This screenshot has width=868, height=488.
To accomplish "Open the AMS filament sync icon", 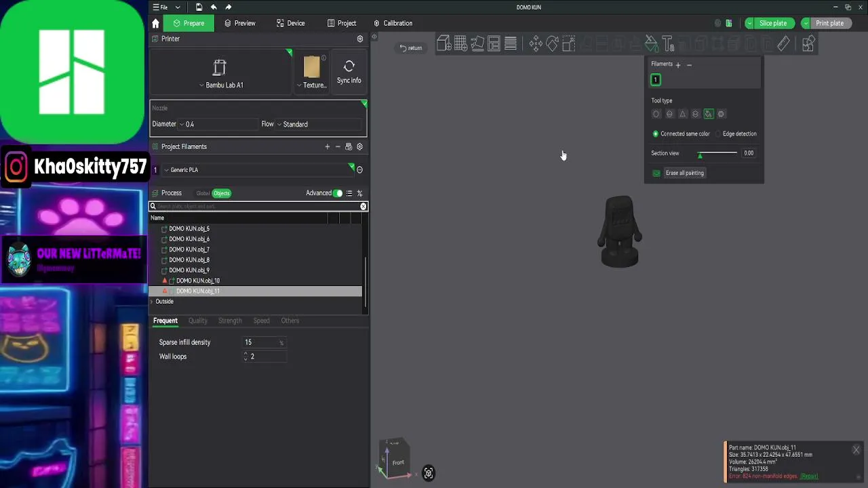I will coord(349,146).
